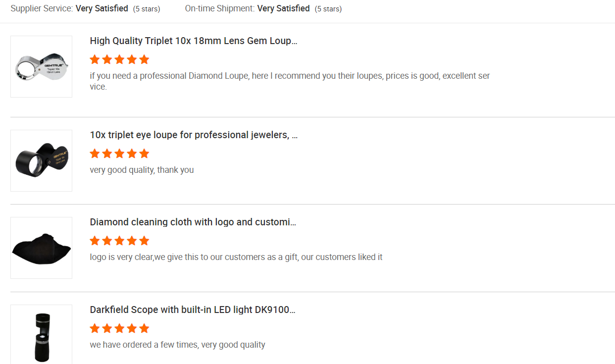Open "Darkfield Scope with built-in LED light" link
615x364 pixels.
pos(192,310)
